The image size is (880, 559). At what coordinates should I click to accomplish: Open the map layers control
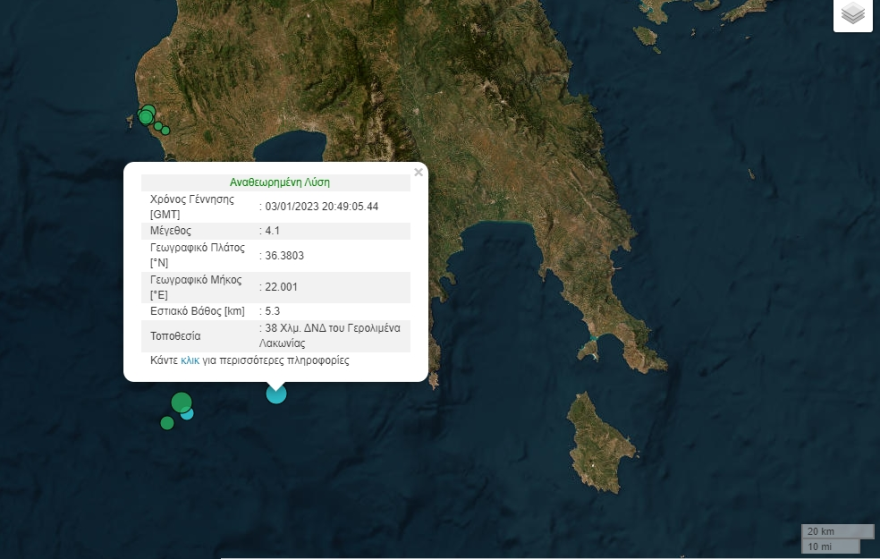click(x=852, y=14)
